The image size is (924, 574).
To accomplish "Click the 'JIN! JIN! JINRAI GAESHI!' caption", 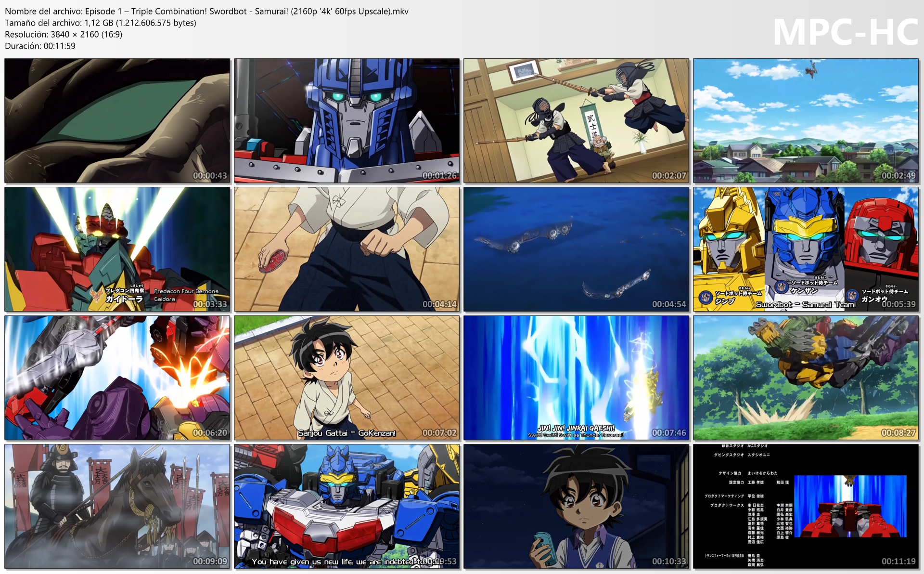I will (576, 428).
